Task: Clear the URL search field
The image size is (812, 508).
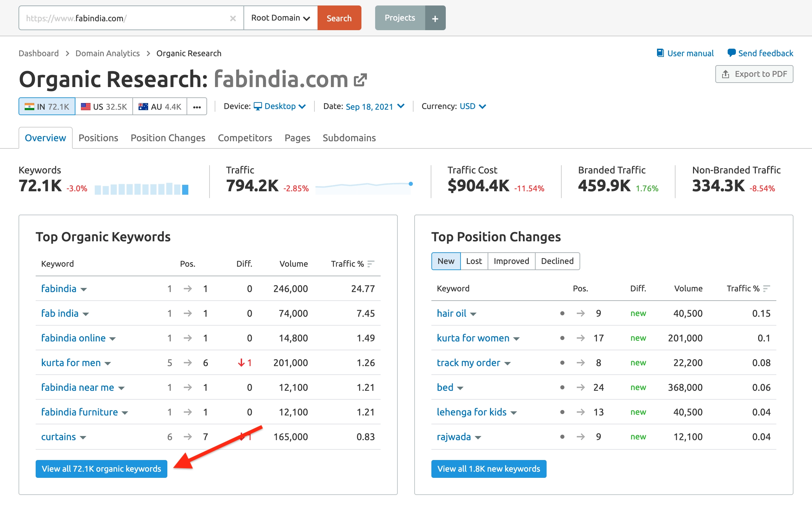Action: (x=233, y=18)
